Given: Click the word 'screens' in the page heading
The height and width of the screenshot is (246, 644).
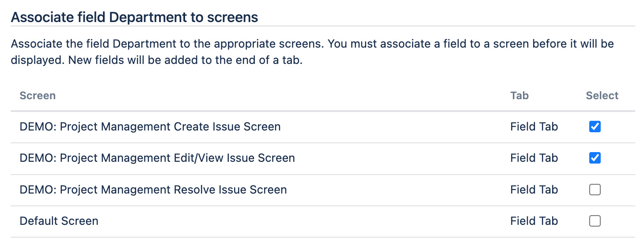Looking at the screenshot, I should coord(235,18).
